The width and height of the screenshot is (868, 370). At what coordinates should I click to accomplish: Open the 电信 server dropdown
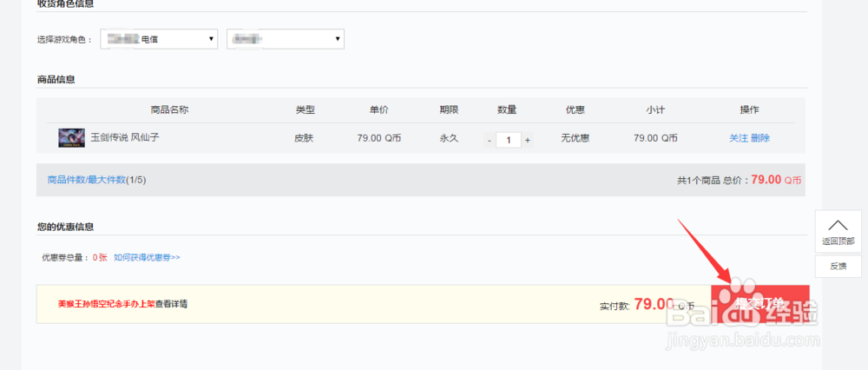[159, 39]
